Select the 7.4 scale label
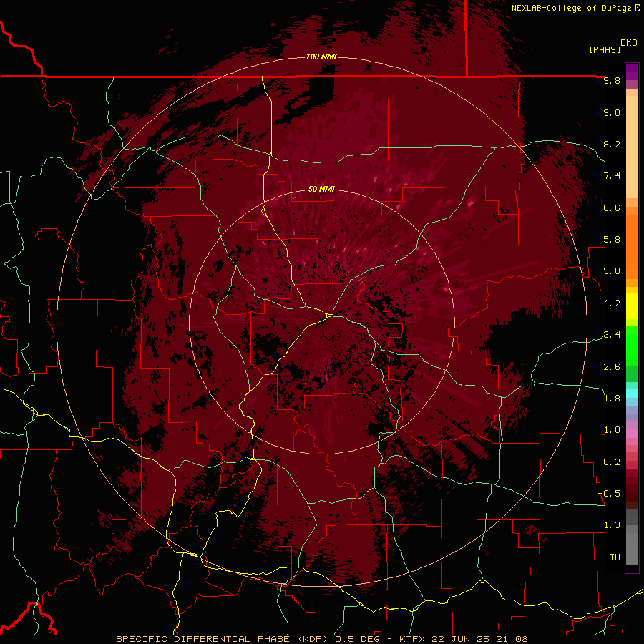This screenshot has width=644, height=644. pos(612,176)
